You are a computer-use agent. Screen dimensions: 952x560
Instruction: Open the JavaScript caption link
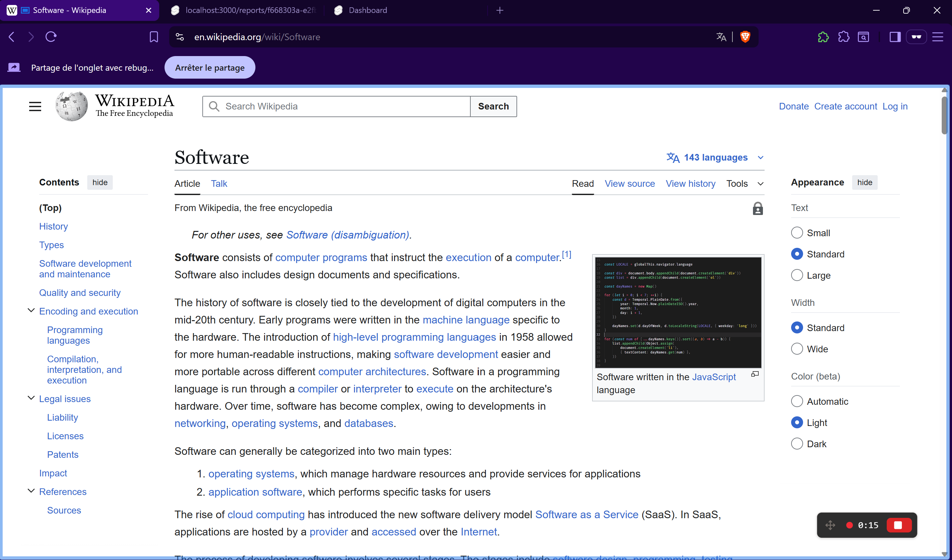pos(714,377)
